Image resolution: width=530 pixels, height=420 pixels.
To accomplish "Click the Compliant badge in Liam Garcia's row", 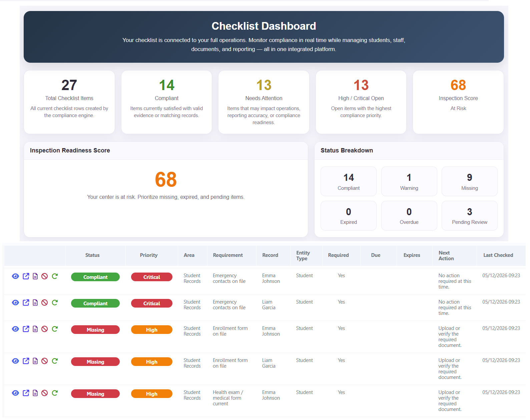I will (95, 303).
